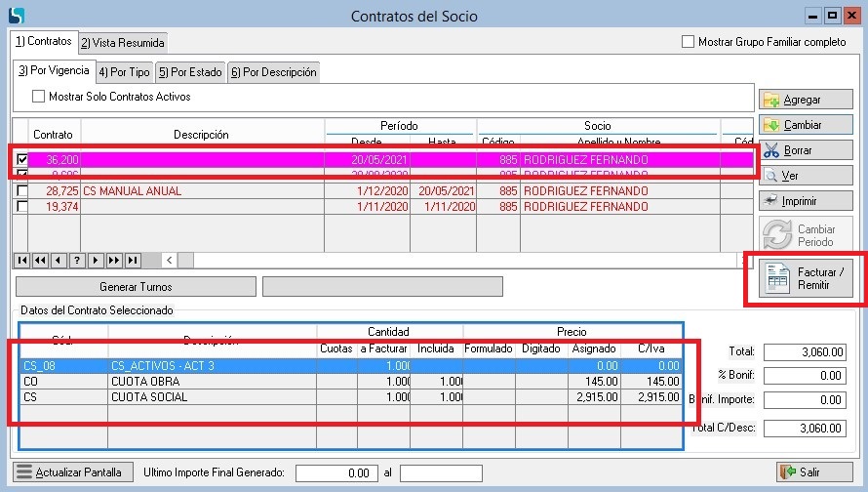Image resolution: width=868 pixels, height=492 pixels.
Task: Click the Generar Turnos button
Action: pos(136,287)
